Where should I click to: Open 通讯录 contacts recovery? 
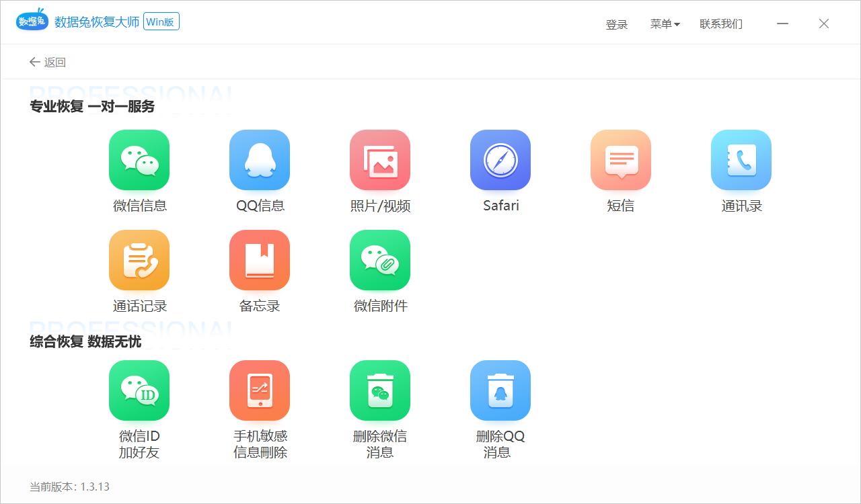[x=741, y=160]
